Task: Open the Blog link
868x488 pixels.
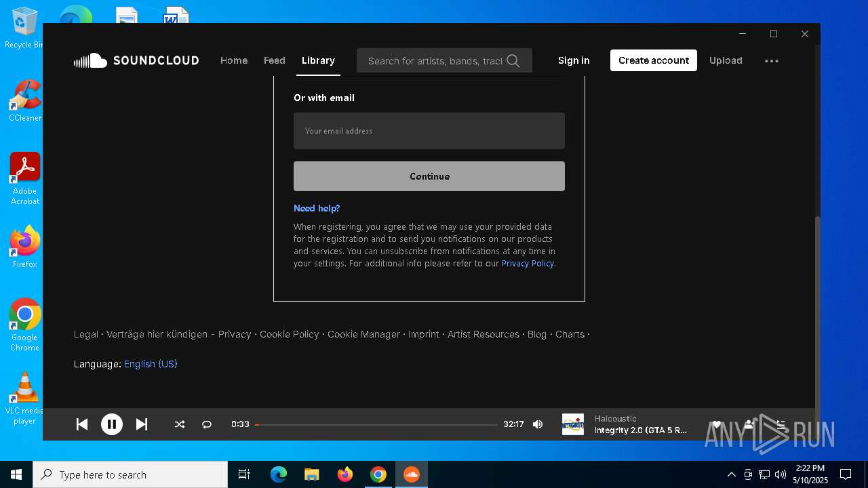Action: 537,334
